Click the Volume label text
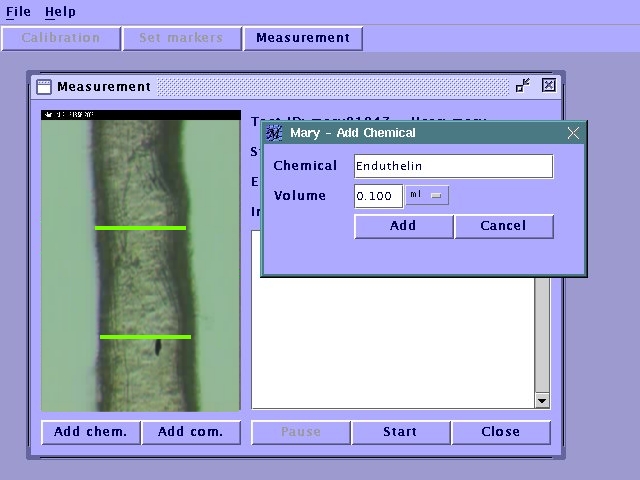640x480 pixels. tap(300, 196)
